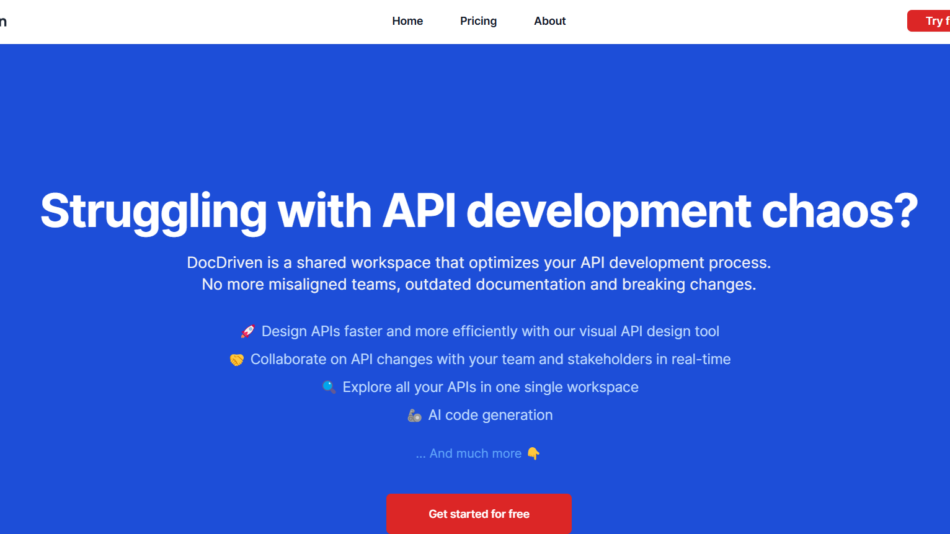Screen dimensions: 950x534
Task: Click the "DocDriven is a shared workspace" sentence
Action: click(x=478, y=263)
